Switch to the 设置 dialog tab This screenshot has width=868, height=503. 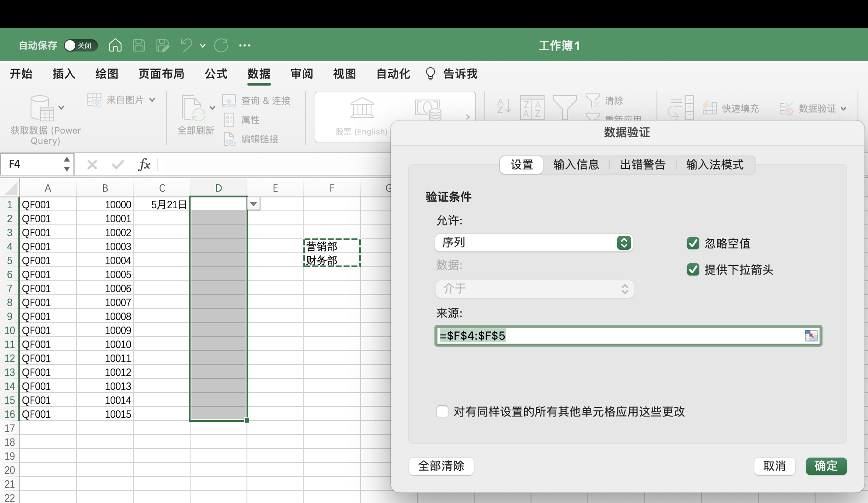click(521, 165)
